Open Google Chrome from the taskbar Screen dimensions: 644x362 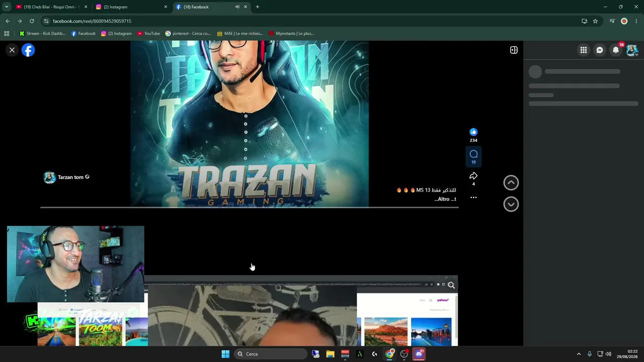tap(389, 354)
